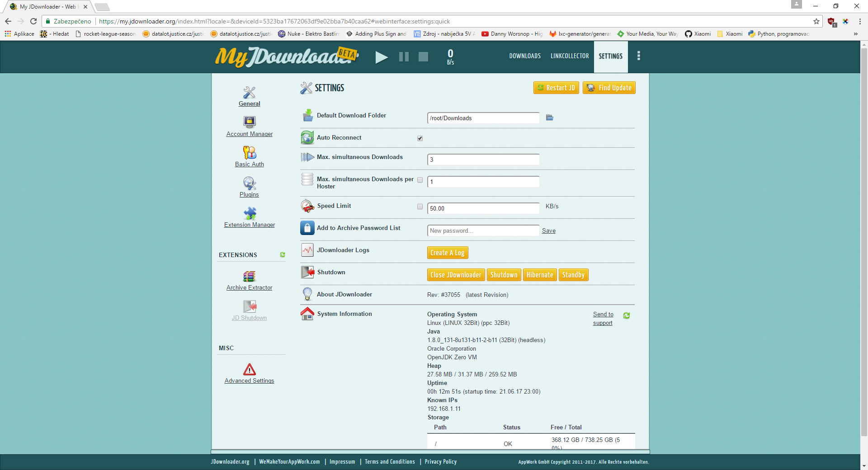Open General settings wrench icon
Image resolution: width=868 pixels, height=470 pixels.
pyautogui.click(x=249, y=92)
